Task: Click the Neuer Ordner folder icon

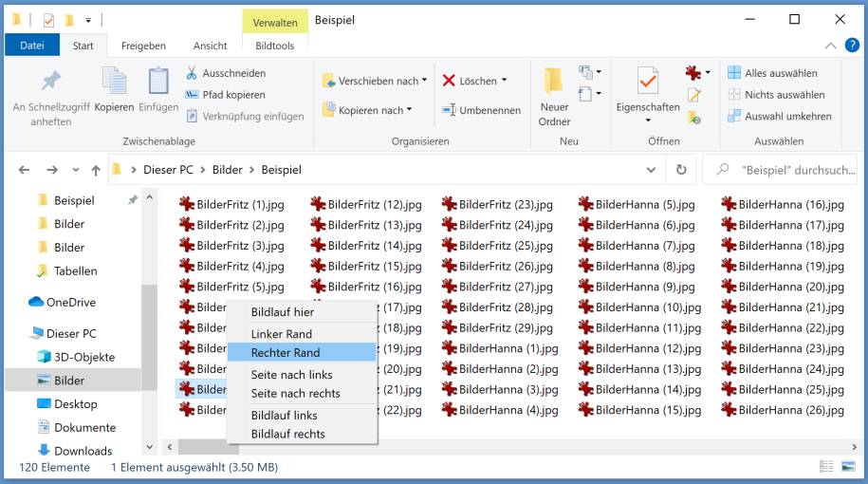Action: (554, 82)
